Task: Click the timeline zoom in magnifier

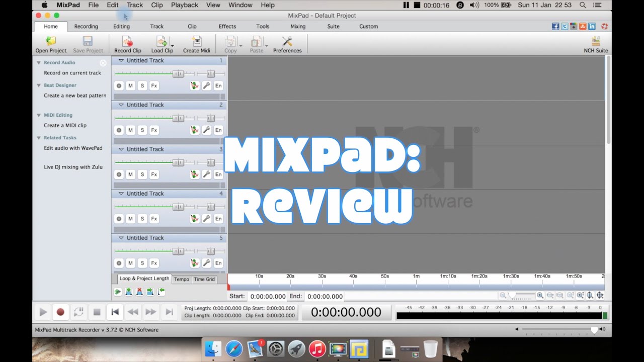Action: tap(540, 296)
